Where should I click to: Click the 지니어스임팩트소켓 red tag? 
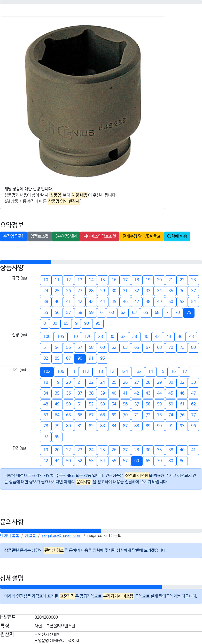coord(100,236)
